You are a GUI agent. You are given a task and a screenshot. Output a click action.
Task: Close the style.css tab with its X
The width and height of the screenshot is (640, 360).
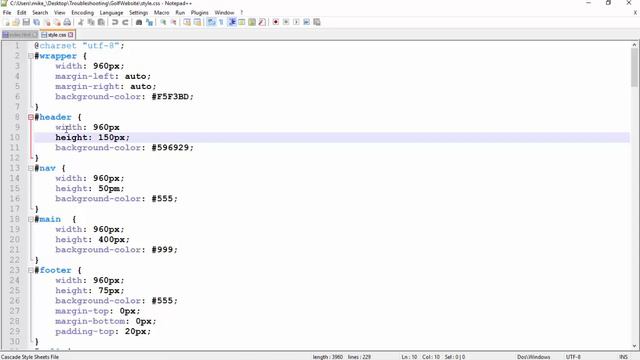click(71, 35)
